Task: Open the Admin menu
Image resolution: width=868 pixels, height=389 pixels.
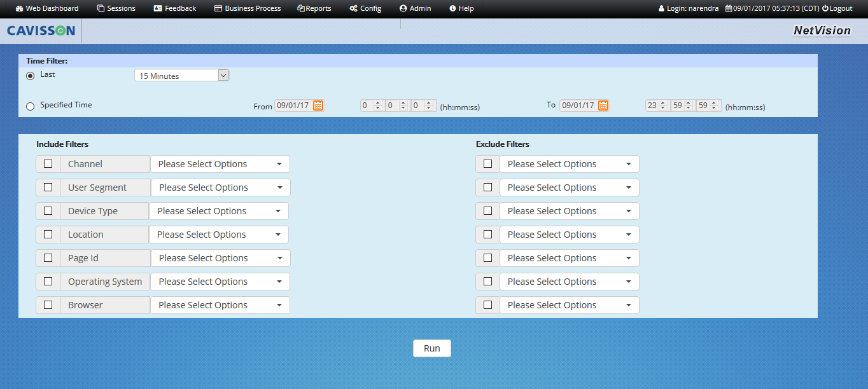Action: pyautogui.click(x=415, y=8)
